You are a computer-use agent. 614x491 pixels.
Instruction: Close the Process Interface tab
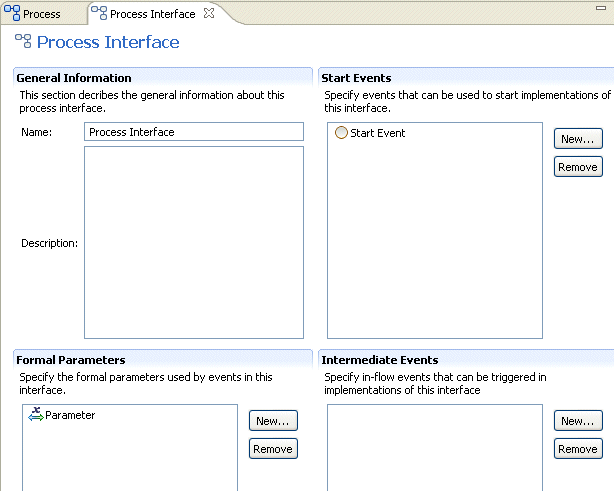tap(209, 13)
